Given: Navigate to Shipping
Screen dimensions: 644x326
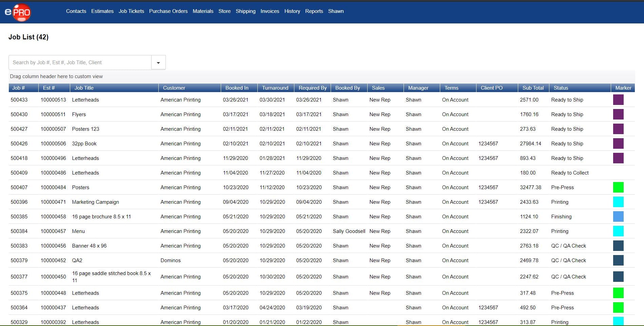Looking at the screenshot, I should tap(246, 11).
